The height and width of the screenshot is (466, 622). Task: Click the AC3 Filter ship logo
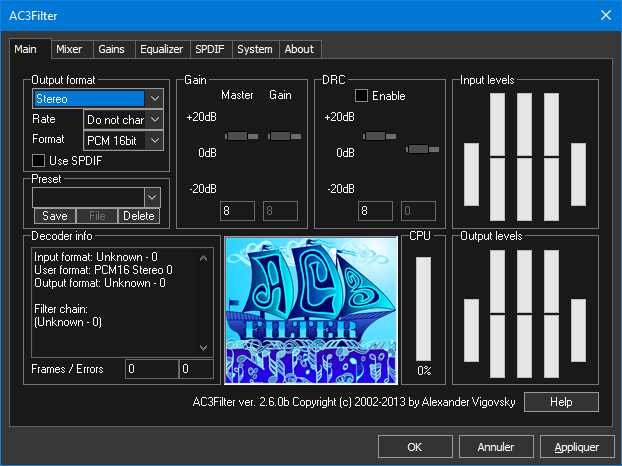[x=311, y=310]
